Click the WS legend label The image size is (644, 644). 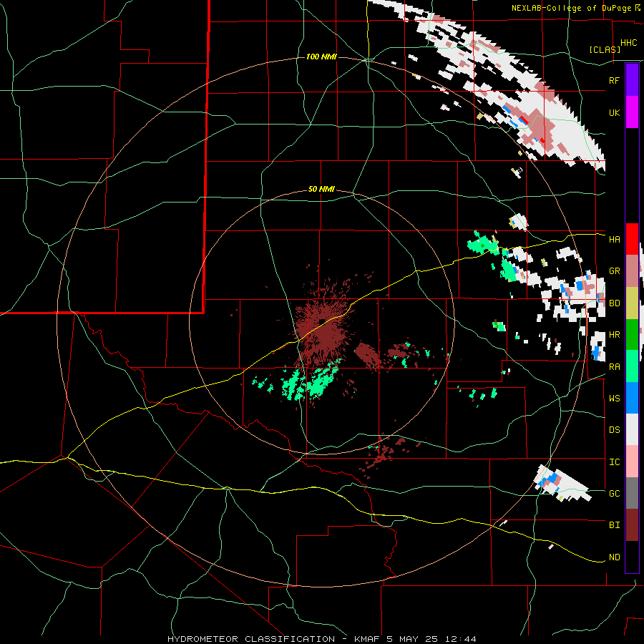[x=614, y=398]
